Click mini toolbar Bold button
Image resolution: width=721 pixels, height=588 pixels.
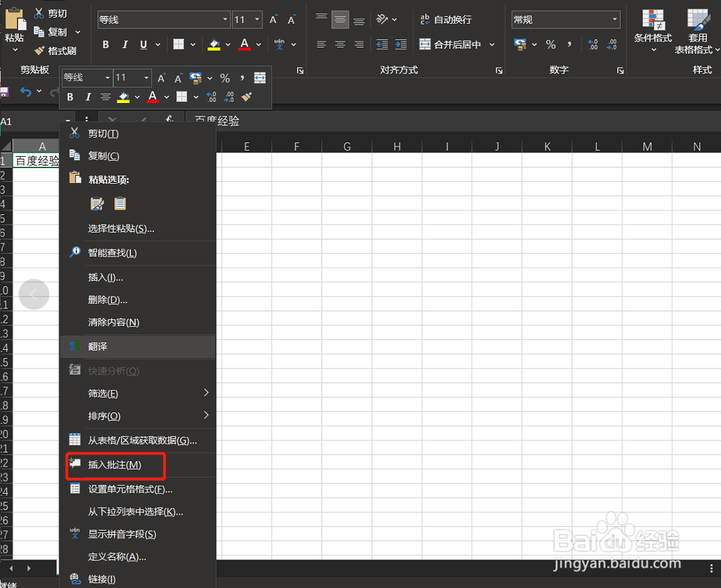click(x=70, y=97)
